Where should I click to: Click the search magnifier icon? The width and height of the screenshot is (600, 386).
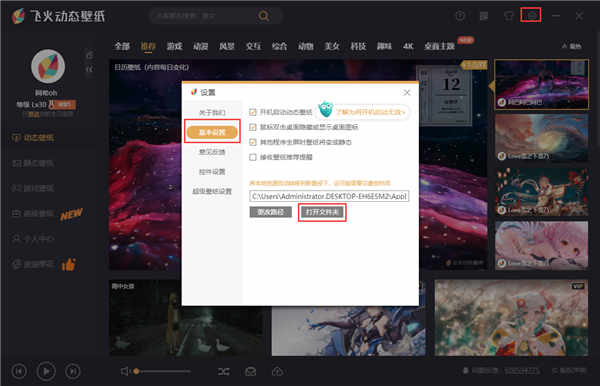click(x=264, y=16)
